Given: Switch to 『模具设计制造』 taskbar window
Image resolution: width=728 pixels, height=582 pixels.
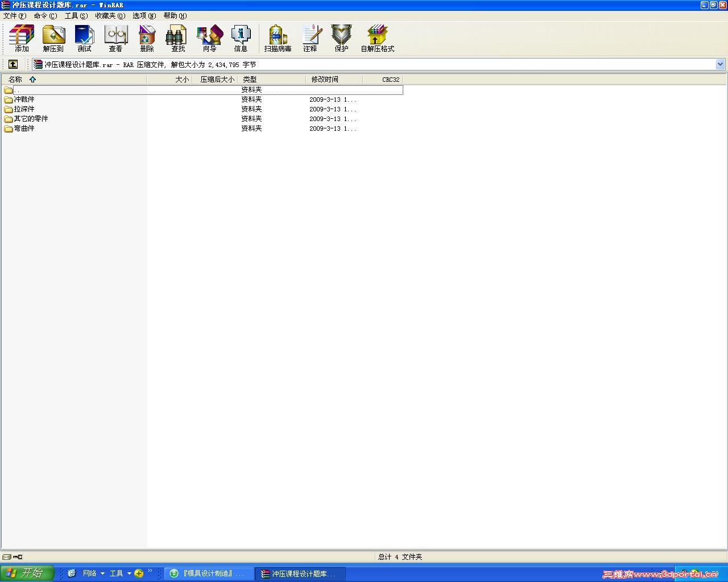Looking at the screenshot, I should pyautogui.click(x=209, y=573).
